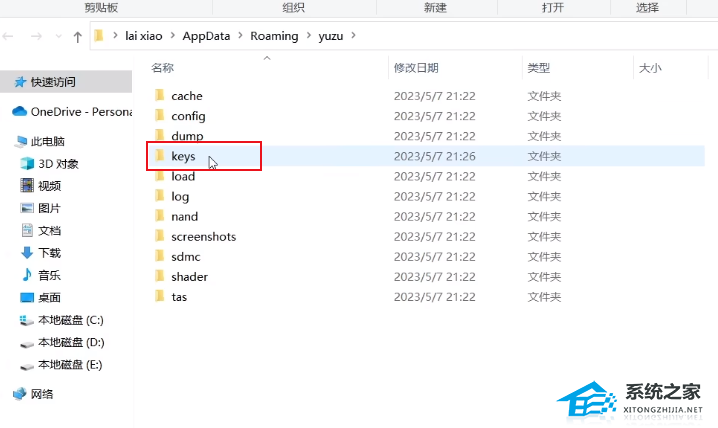Select the log folder icon
The height and width of the screenshot is (428, 718).
[x=159, y=196]
